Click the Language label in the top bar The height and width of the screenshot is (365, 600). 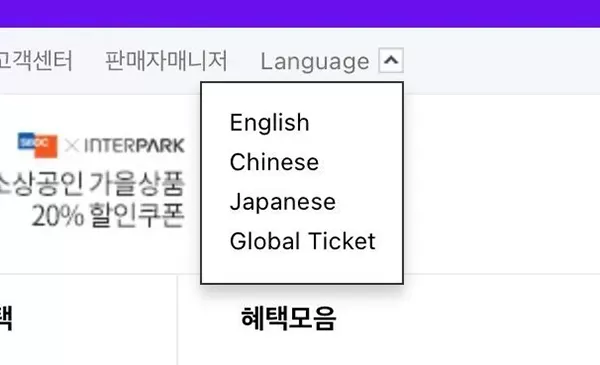[x=315, y=61]
